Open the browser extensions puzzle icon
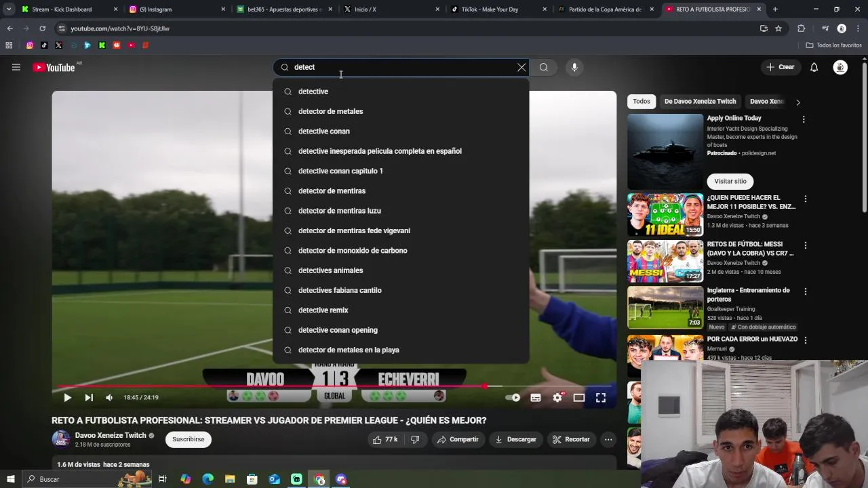The image size is (868, 488). (x=801, y=28)
